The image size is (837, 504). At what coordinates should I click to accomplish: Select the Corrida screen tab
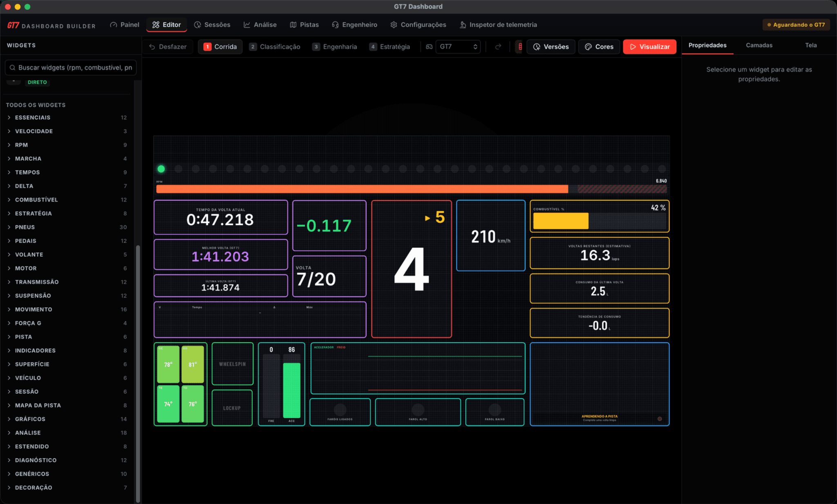tap(220, 47)
